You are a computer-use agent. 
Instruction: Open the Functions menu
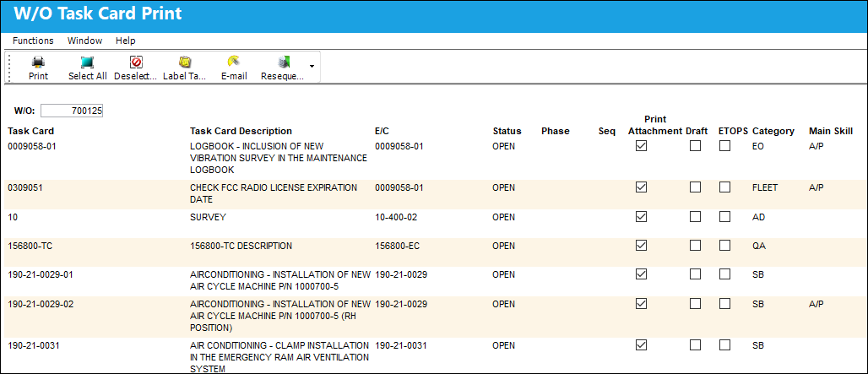click(x=33, y=41)
